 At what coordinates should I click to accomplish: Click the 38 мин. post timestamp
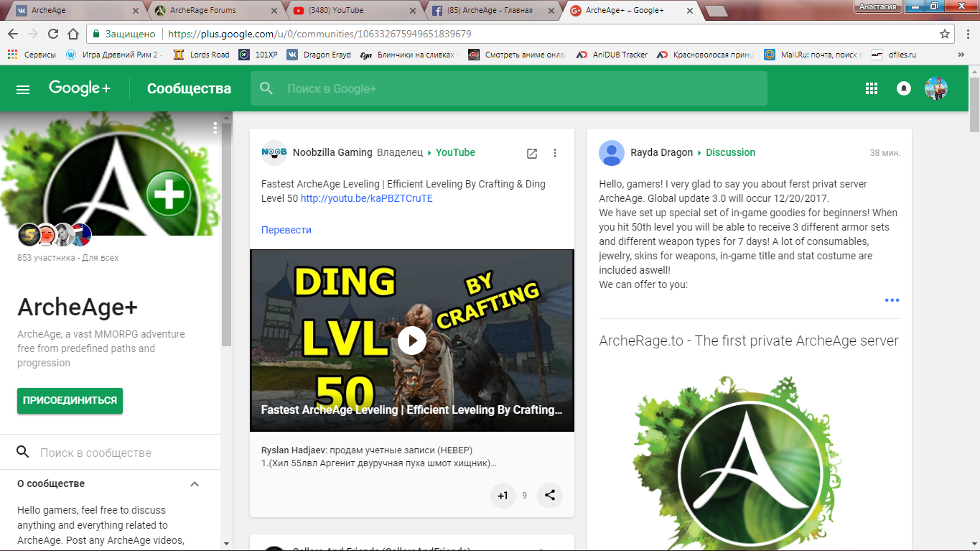point(885,153)
